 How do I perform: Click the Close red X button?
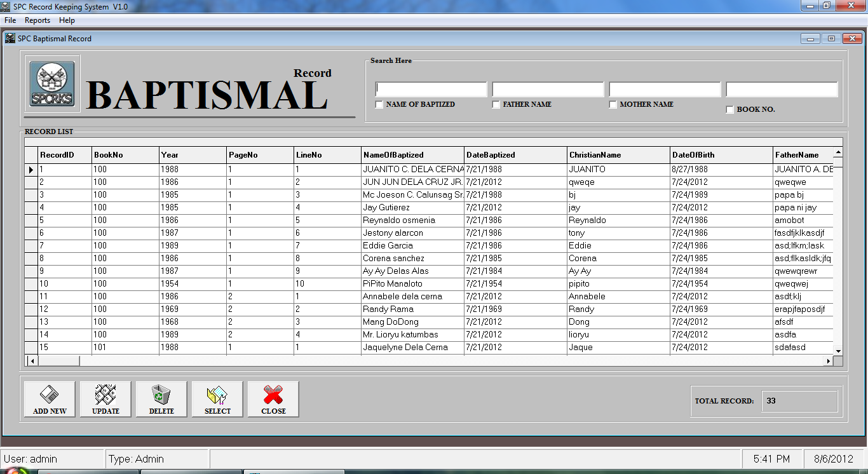click(273, 399)
